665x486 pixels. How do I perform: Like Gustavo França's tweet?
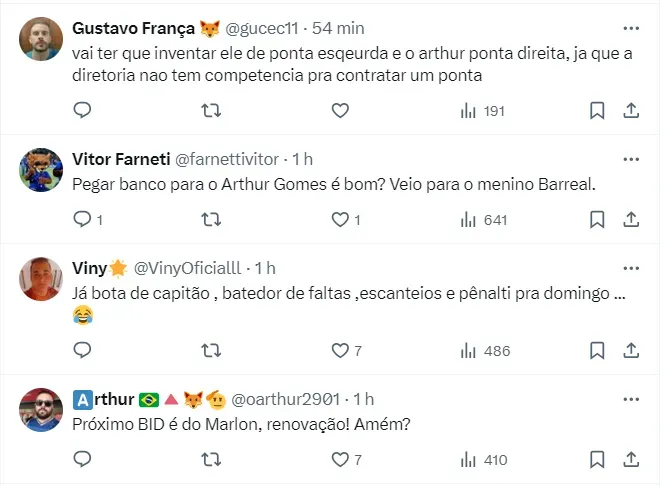click(340, 111)
